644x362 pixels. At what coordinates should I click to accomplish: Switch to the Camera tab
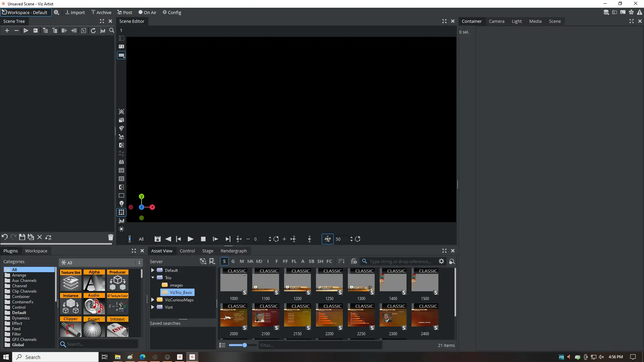(x=496, y=21)
